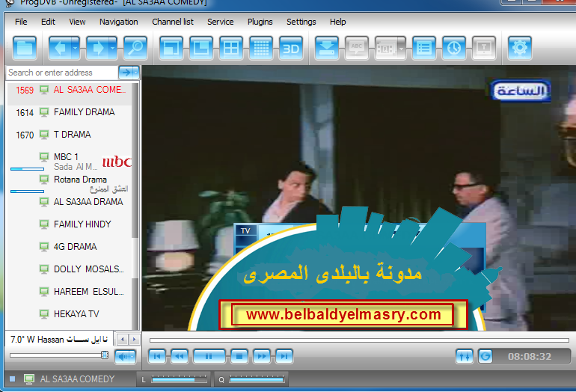The width and height of the screenshot is (576, 392).
Task: Click the channel list vertical scrollbar
Action: 135,206
